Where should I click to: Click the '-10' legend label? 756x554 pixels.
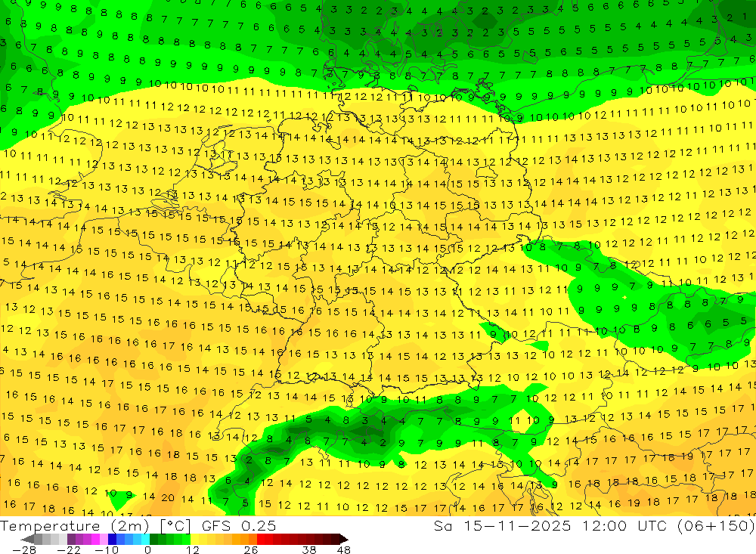107,549
